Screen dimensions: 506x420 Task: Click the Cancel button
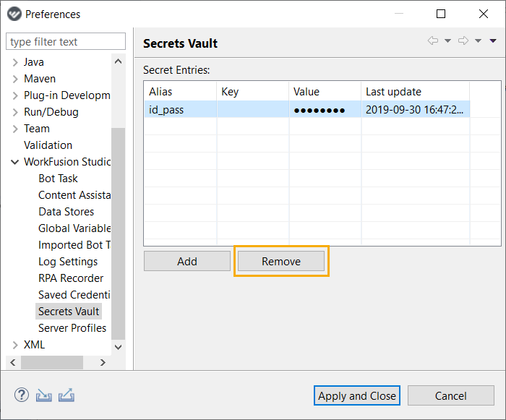pyautogui.click(x=451, y=395)
